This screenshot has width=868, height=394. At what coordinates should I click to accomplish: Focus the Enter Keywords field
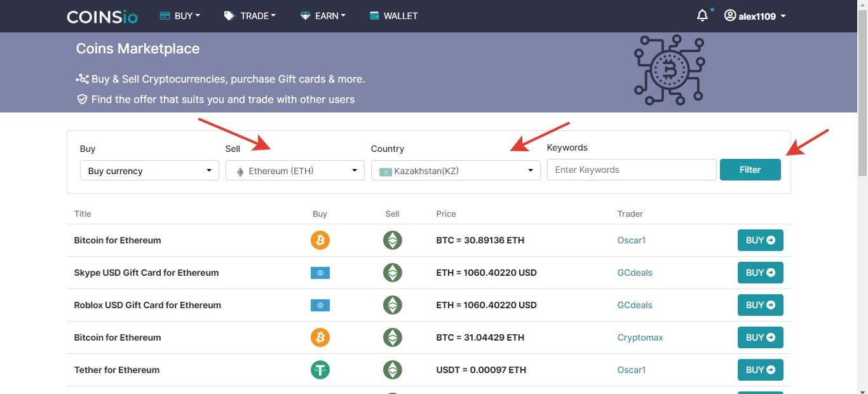[x=632, y=170]
